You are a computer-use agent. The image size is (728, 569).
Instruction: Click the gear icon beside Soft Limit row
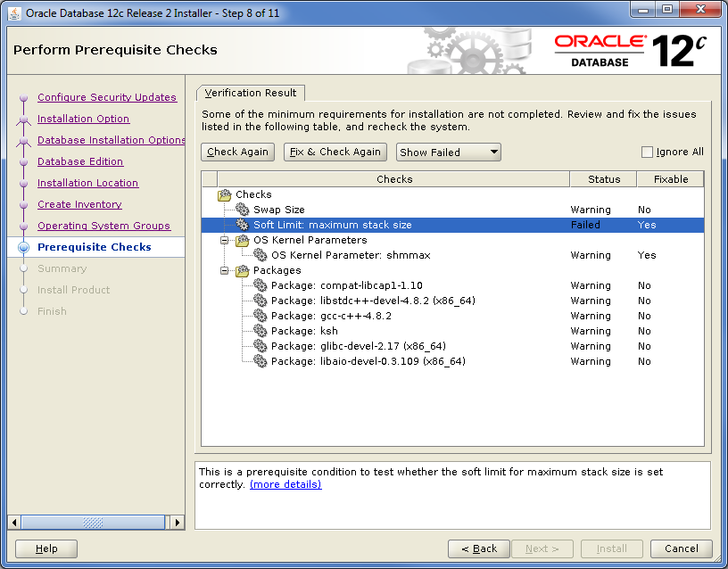pos(243,225)
